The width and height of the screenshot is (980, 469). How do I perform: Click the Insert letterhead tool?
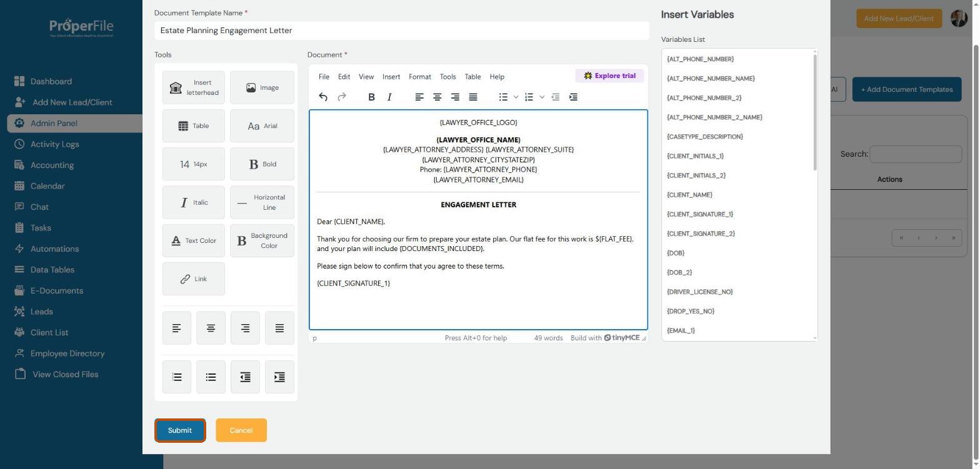click(194, 87)
